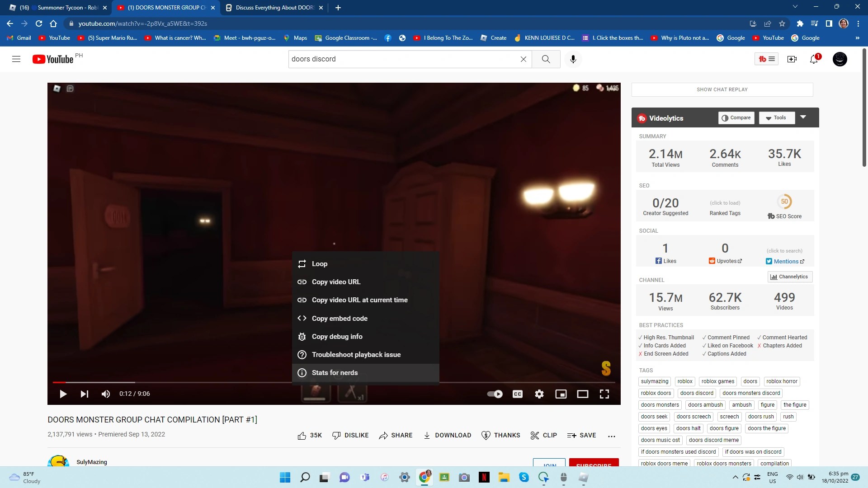Open YouTube notifications bell

(814, 59)
